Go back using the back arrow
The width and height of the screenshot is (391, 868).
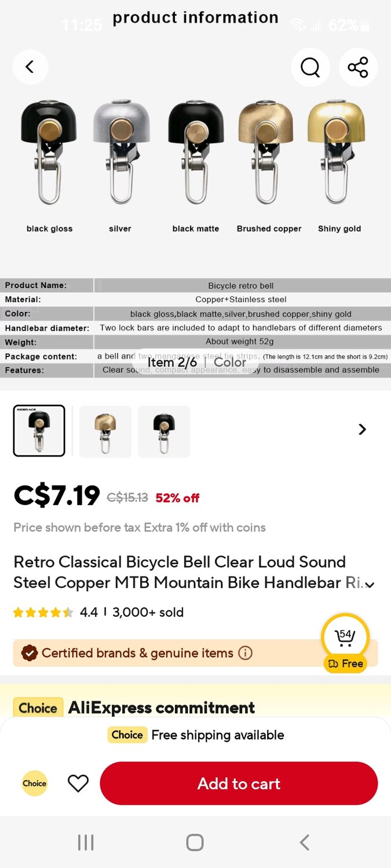point(30,67)
